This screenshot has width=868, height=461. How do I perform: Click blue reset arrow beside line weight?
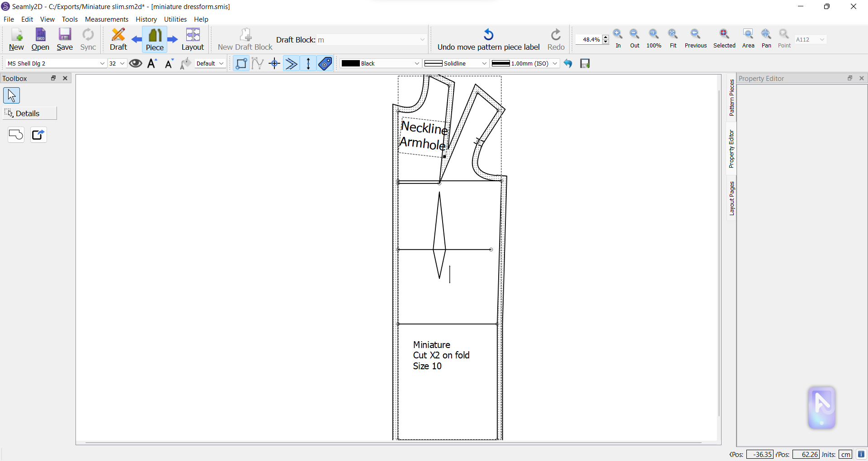(x=568, y=63)
